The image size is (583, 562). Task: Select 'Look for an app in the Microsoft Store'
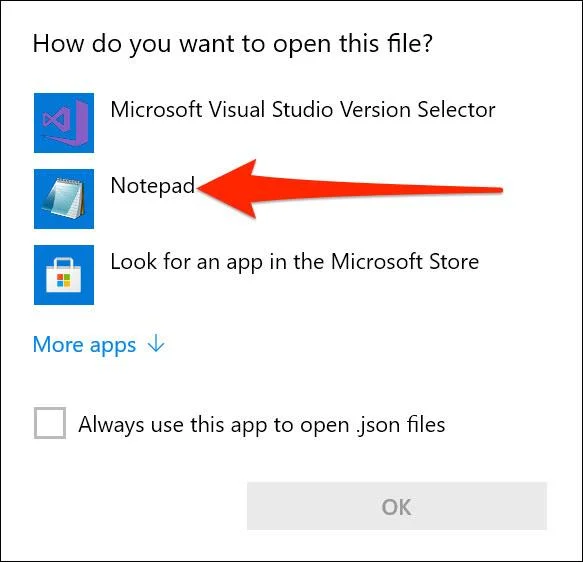pyautogui.click(x=295, y=262)
